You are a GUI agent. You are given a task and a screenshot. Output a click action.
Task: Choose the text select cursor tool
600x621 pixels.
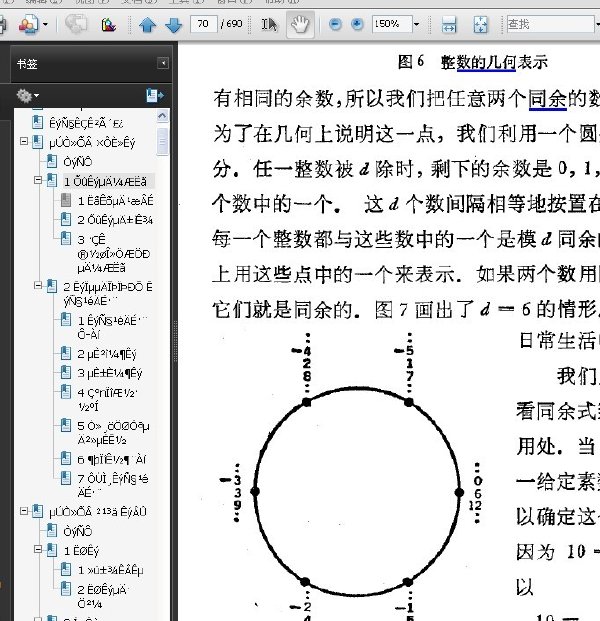coord(269,25)
